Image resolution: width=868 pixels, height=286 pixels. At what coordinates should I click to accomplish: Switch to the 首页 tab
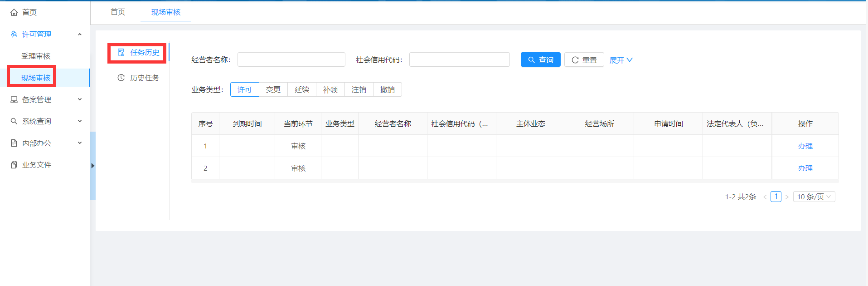[x=118, y=12]
